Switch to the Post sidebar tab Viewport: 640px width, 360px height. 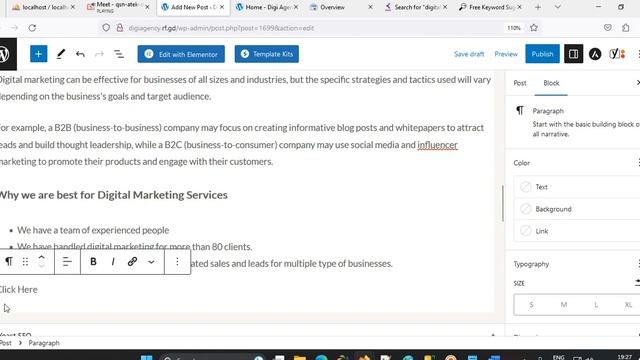(x=520, y=83)
